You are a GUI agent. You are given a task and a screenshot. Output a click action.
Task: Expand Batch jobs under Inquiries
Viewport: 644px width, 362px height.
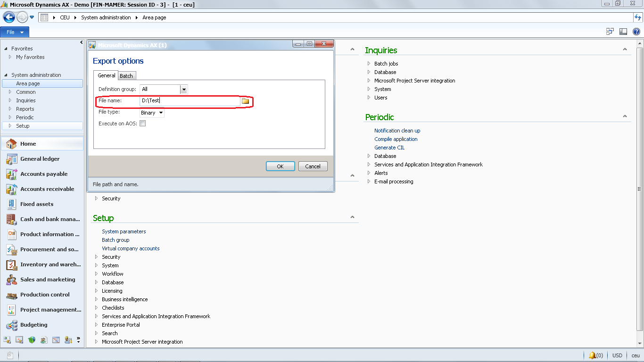369,64
